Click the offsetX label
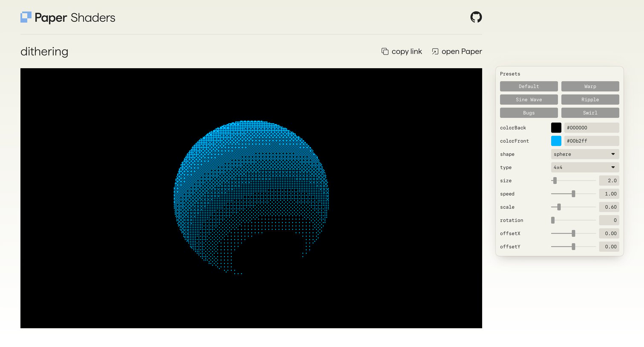Viewport: 644px width, 347px height. tap(510, 233)
